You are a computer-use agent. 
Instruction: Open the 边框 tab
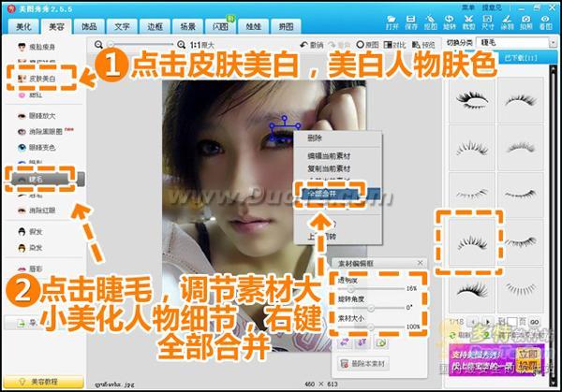[x=155, y=26]
